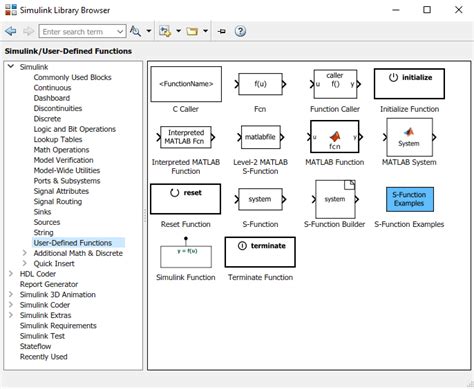Expand the Simulink Extras node
Viewport: 474px width, 389px height.
point(11,315)
